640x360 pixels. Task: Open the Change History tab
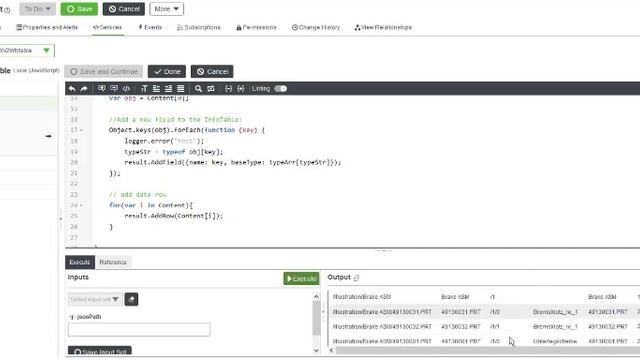point(316,27)
